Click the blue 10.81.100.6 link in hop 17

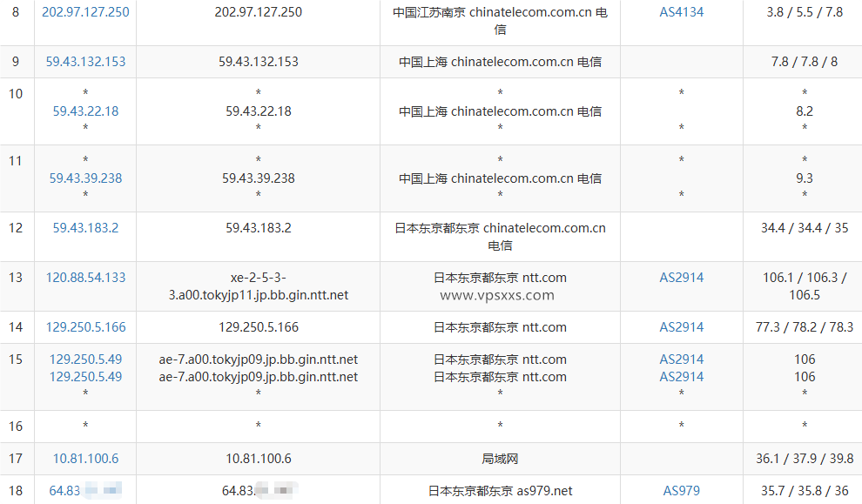point(85,459)
